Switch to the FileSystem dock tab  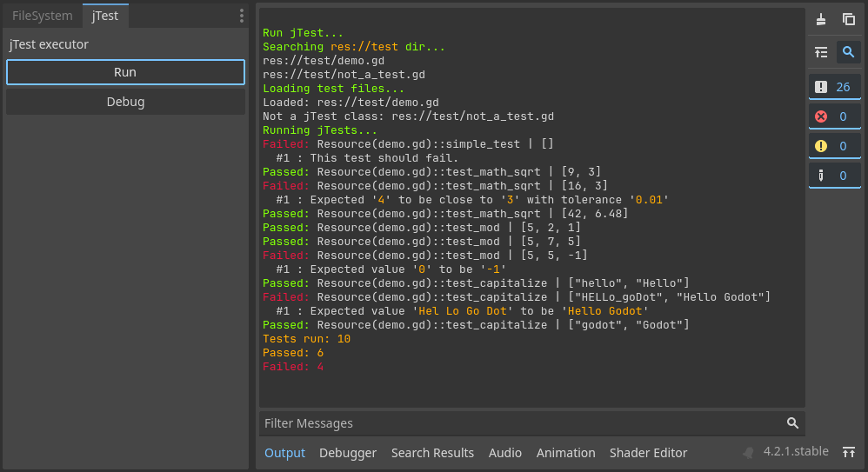click(x=43, y=16)
